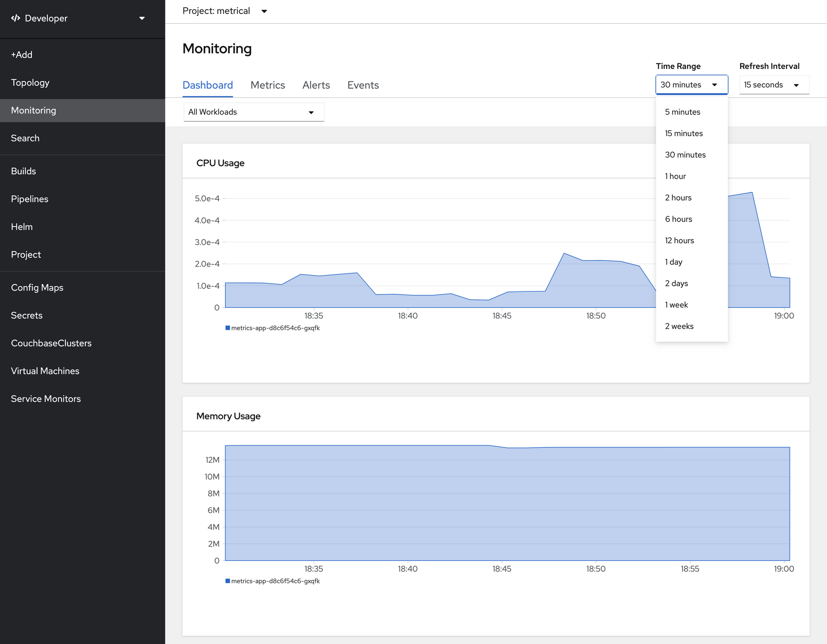
Task: Go to Topology in sidebar
Action: tap(30, 83)
